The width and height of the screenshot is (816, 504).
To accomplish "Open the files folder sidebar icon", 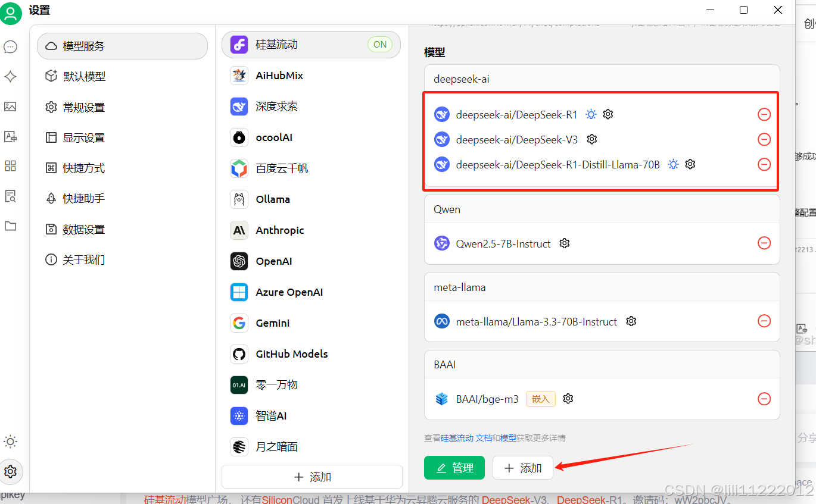I will click(10, 226).
